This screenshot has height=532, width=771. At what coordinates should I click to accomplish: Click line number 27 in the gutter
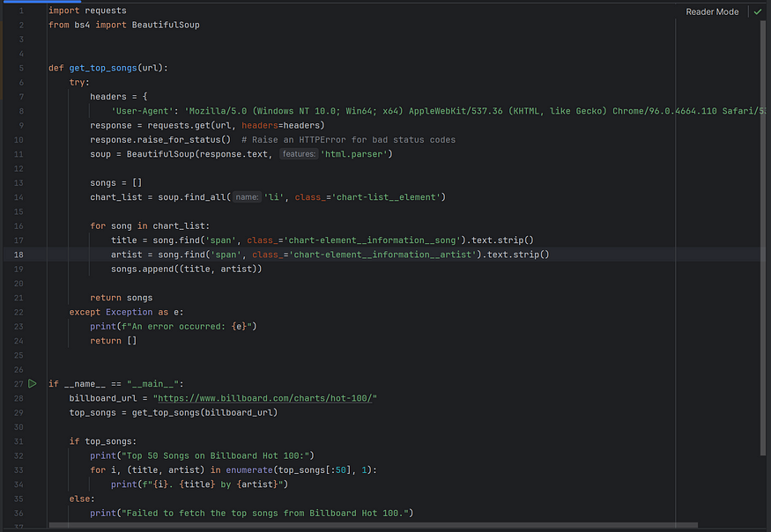click(18, 383)
